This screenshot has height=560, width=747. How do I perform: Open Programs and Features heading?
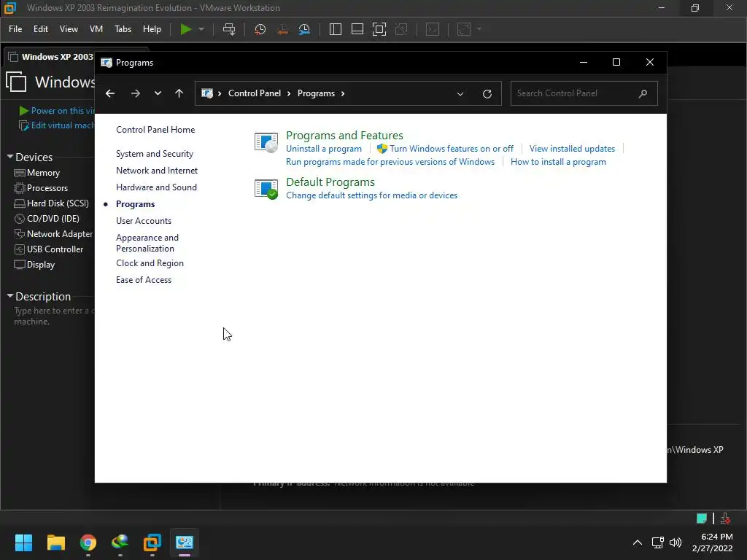[344, 135]
